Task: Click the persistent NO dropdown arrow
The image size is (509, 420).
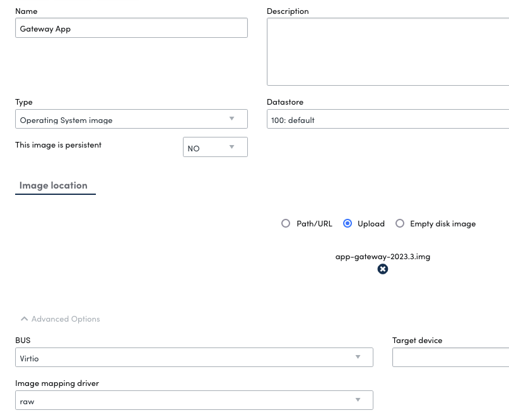Action: click(x=231, y=148)
